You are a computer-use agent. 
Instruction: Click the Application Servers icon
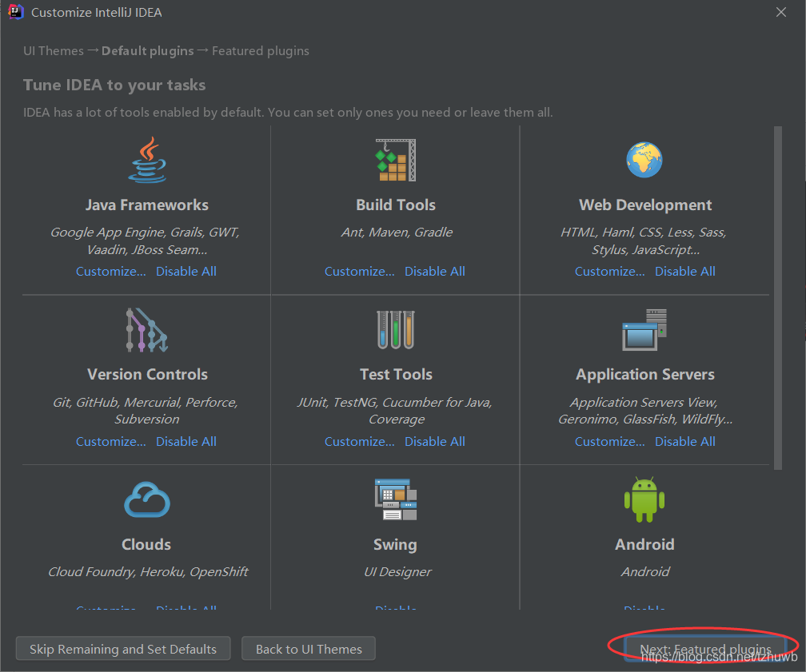click(x=644, y=330)
